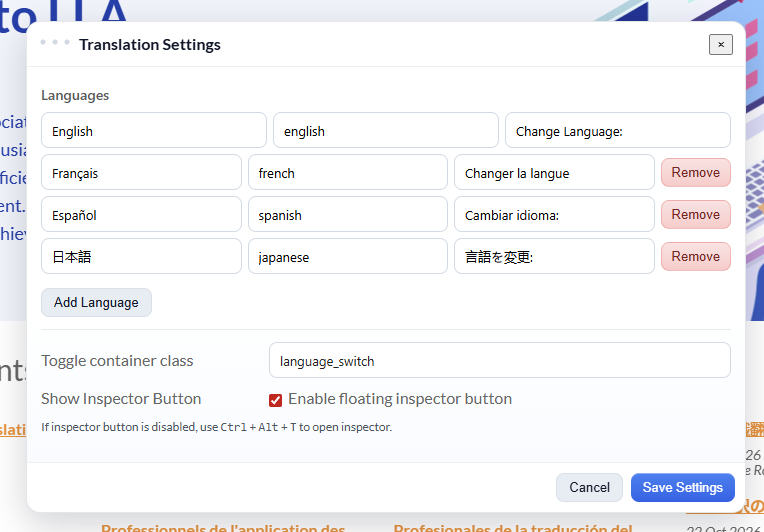Screen dimensions: 764x532
Task: Edit 'Changer la langue' text field
Action: (554, 173)
